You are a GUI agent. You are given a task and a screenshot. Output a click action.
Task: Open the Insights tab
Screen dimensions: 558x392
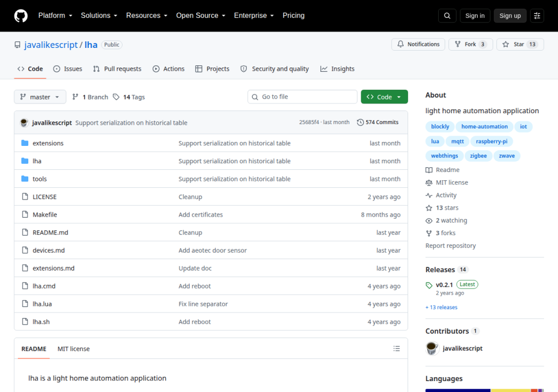337,69
